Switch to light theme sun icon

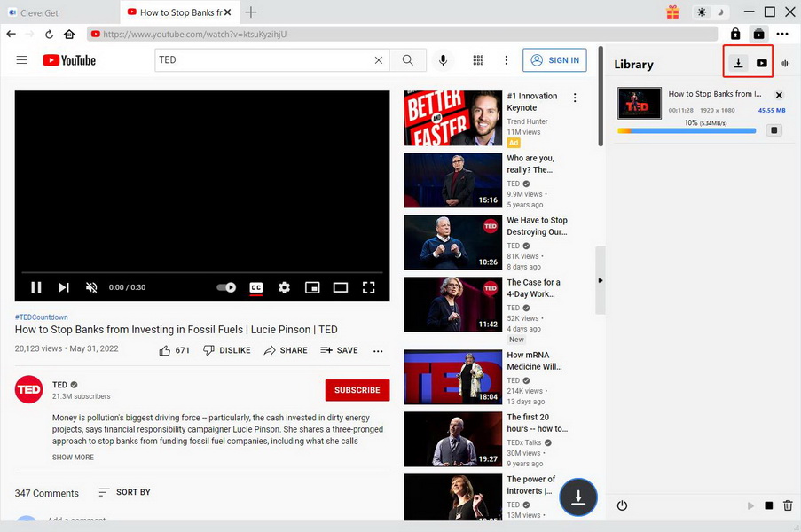click(x=702, y=12)
